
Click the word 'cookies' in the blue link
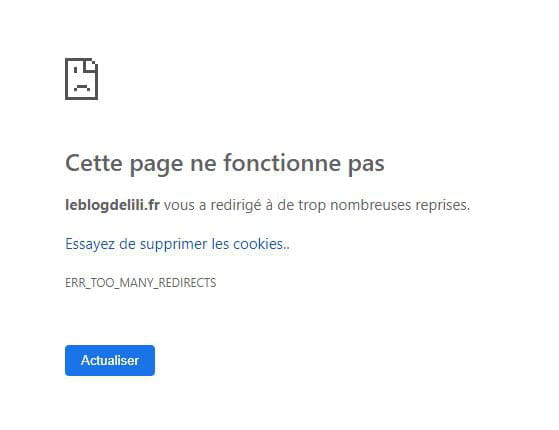tap(258, 244)
